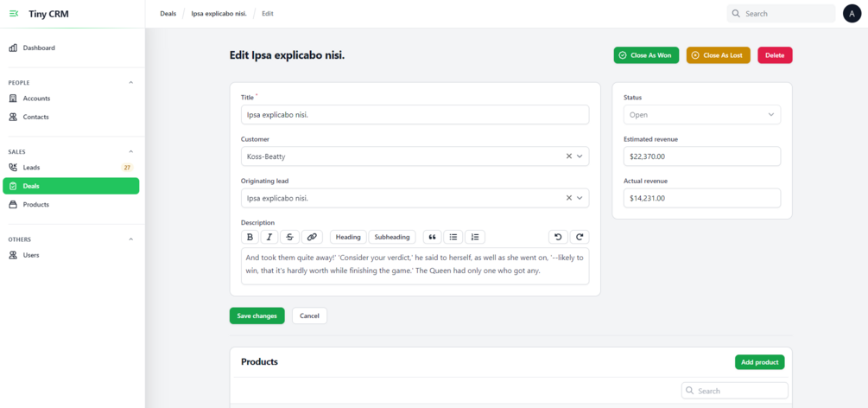Expand the Originating lead dropdown
Screen dimensions: 868x408
point(580,198)
